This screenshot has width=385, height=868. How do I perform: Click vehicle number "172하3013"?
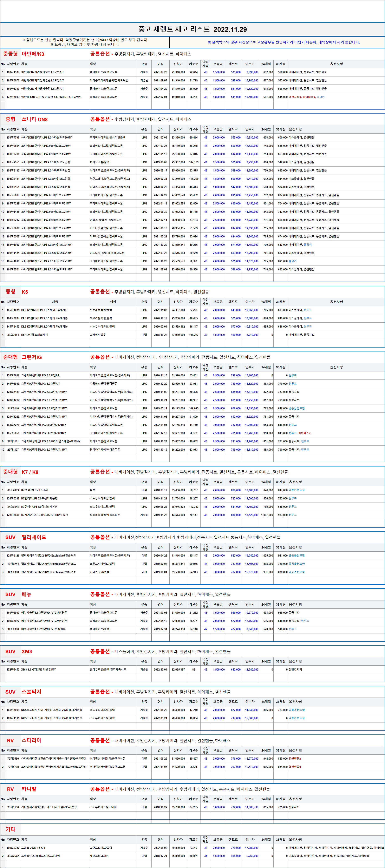click(13, 97)
